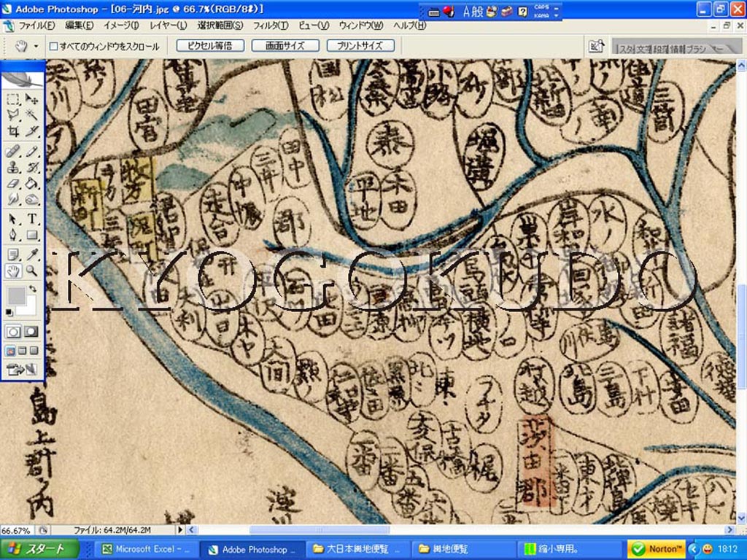Viewport: 747px width, 560px height.
Task: Select the Smudge tool
Action: coord(13,199)
